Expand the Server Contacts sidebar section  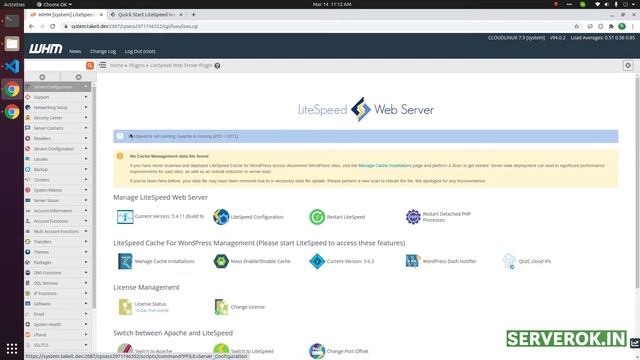(57, 128)
